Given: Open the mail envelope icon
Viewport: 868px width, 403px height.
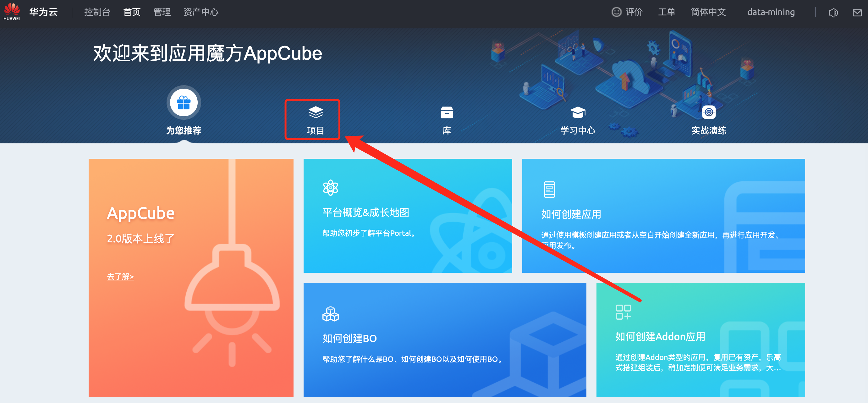Looking at the screenshot, I should (857, 13).
